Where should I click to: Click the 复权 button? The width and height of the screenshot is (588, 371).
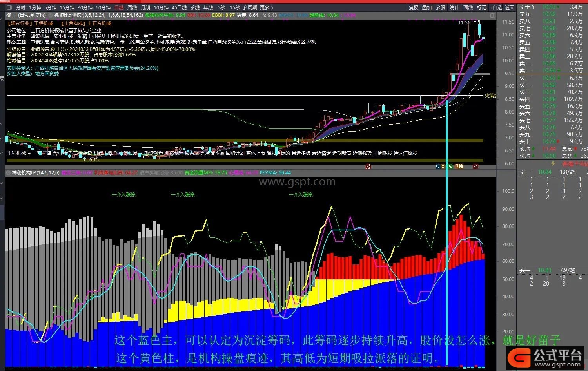coord(414,7)
